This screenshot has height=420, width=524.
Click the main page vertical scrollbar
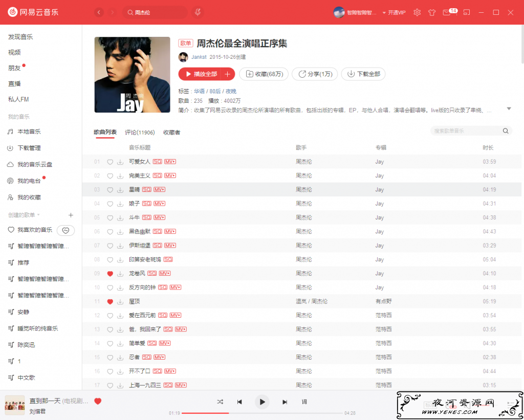[x=522, y=45]
